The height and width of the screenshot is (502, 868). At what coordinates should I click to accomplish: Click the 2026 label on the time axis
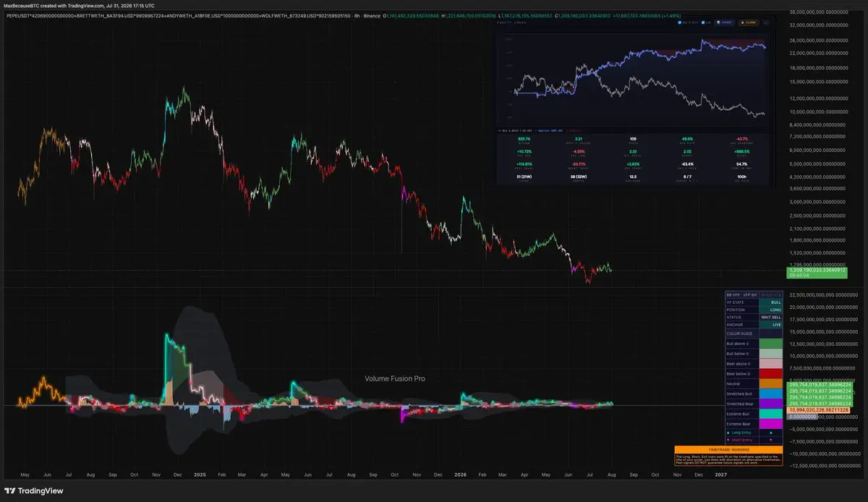pyautogui.click(x=459, y=475)
